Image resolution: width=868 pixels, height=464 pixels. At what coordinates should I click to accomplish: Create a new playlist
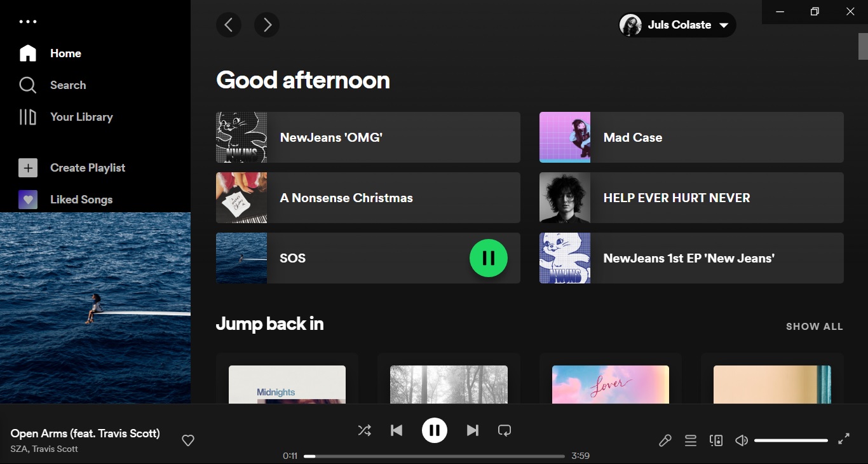click(88, 167)
